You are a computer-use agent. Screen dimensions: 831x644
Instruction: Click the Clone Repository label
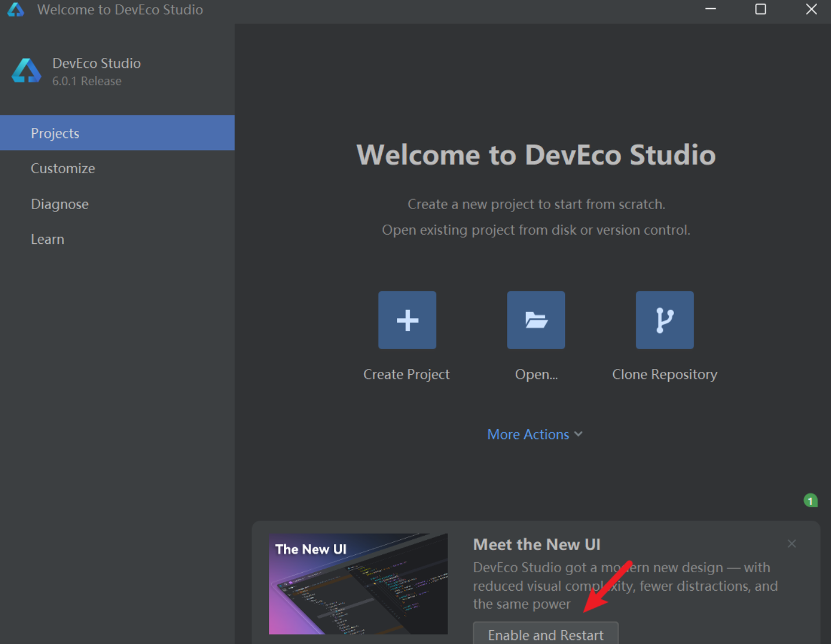pyautogui.click(x=665, y=375)
